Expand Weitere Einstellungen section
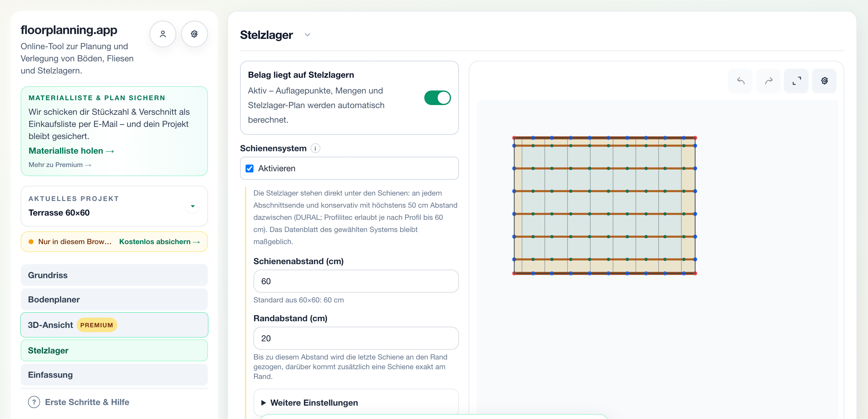Viewport: 868px width, 419px height. pos(356,403)
